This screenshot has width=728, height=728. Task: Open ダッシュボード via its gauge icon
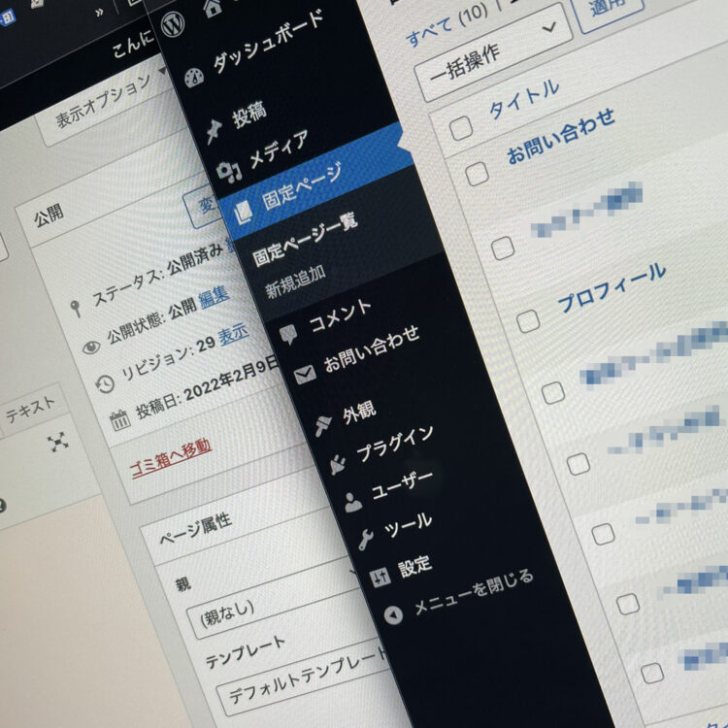[194, 78]
